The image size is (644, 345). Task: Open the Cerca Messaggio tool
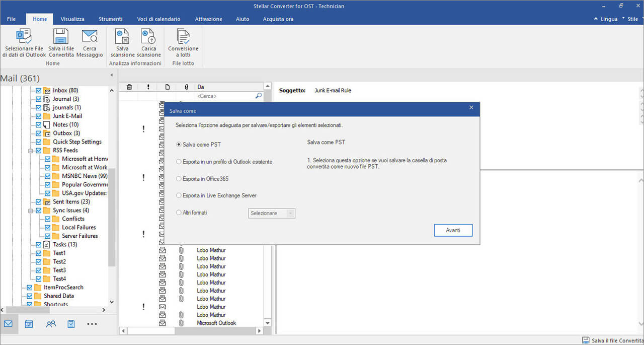click(x=90, y=43)
